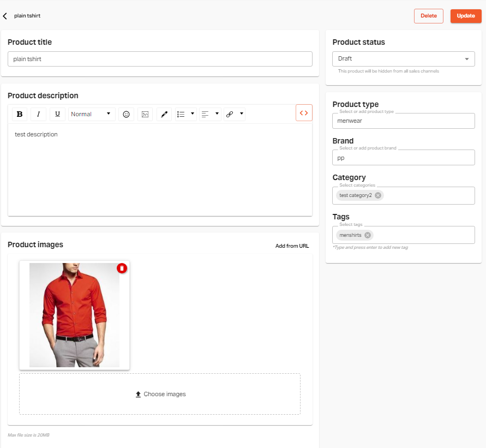Image resolution: width=486 pixels, height=448 pixels.
Task: Switch editor to HTML code view
Action: pos(304,113)
